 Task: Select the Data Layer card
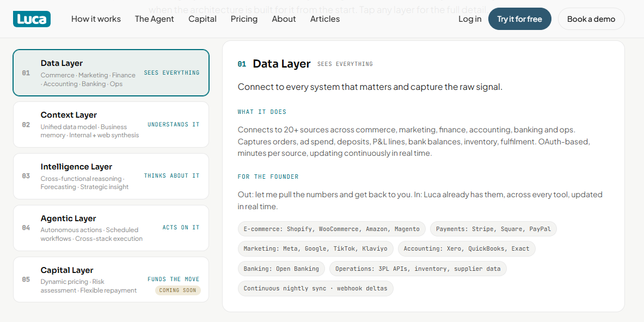pos(111,73)
